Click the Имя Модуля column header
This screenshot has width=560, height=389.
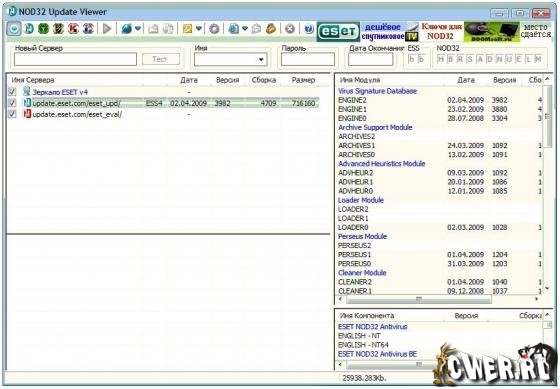360,80
